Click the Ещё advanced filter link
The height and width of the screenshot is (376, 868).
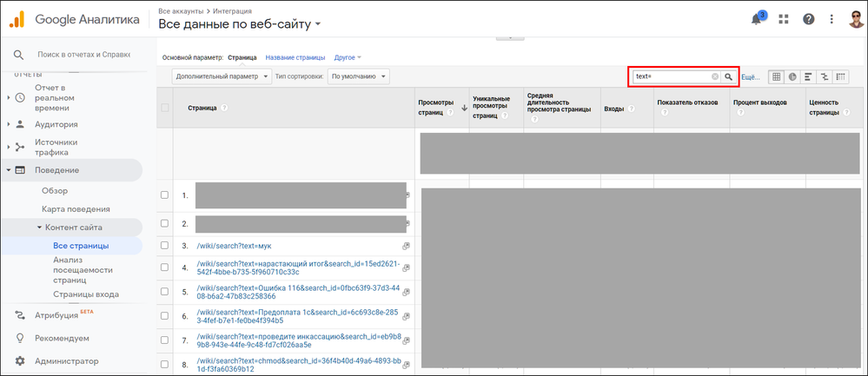point(750,77)
